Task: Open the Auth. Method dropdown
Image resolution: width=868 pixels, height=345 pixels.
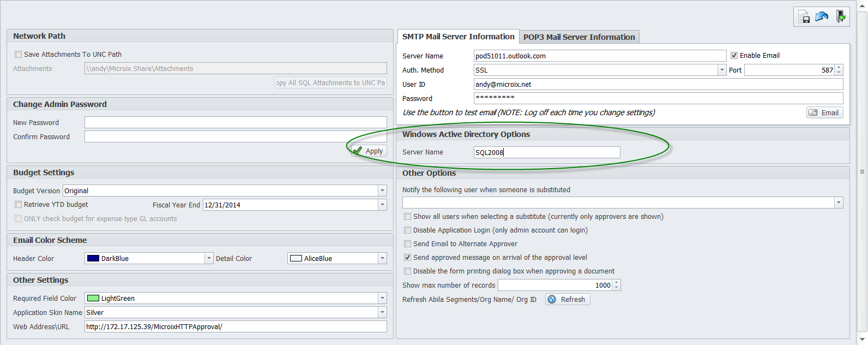Action: pyautogui.click(x=722, y=70)
